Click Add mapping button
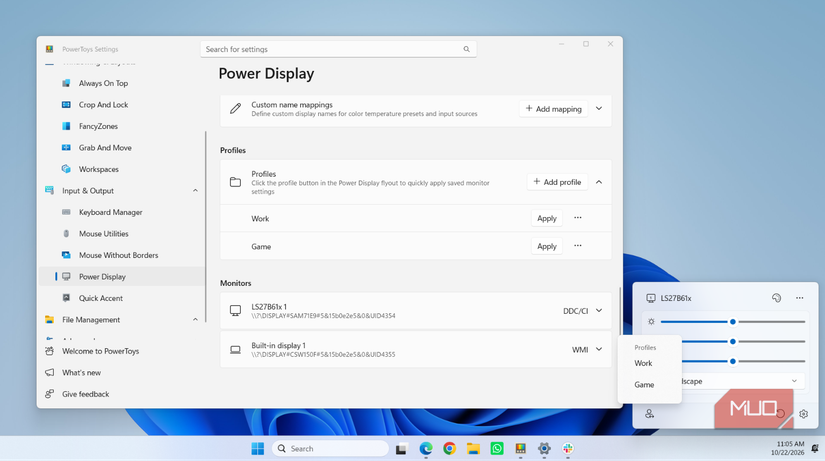The height and width of the screenshot is (461, 825). 554,108
